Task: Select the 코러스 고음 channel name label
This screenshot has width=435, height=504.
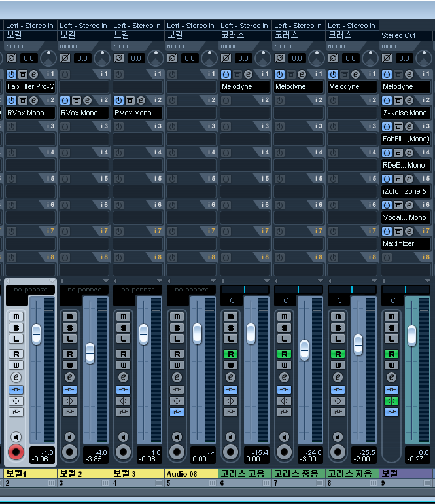Action: coord(245,473)
